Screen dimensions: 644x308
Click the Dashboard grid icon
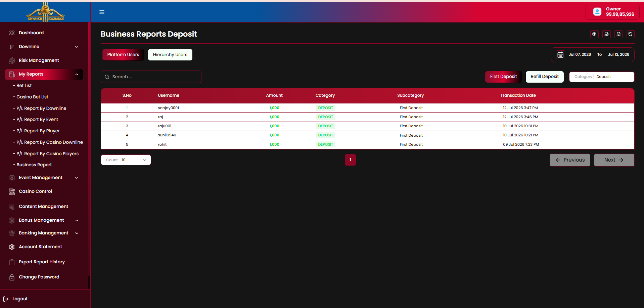pyautogui.click(x=12, y=33)
